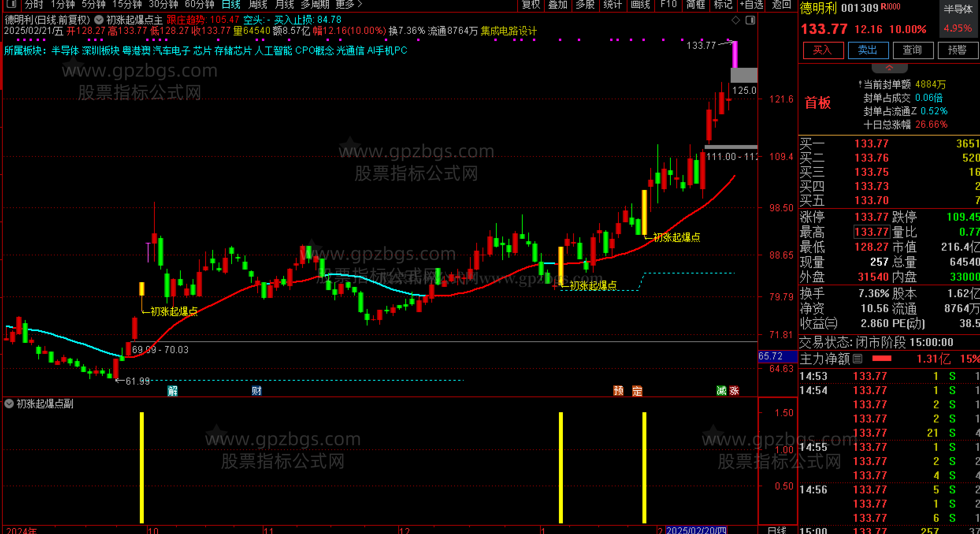Screen dimensions: 980x534
Task: Switch to 1分钟 period
Action: tap(63, 4)
